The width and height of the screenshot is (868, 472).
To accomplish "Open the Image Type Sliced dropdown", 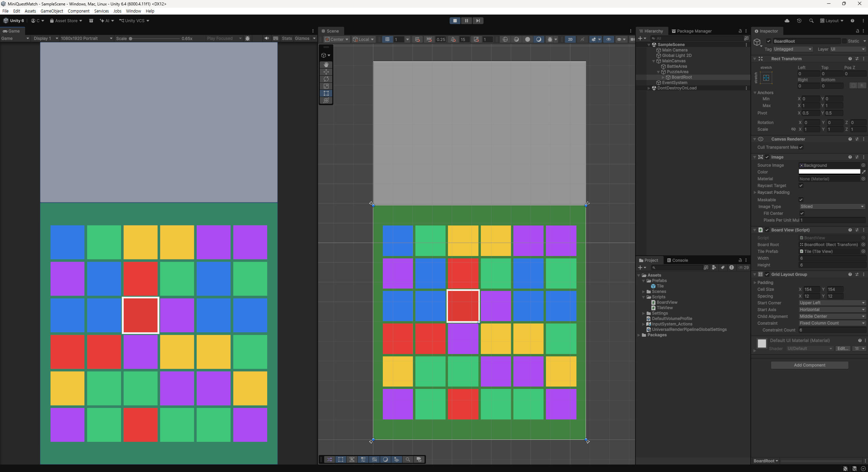I will [x=832, y=206].
